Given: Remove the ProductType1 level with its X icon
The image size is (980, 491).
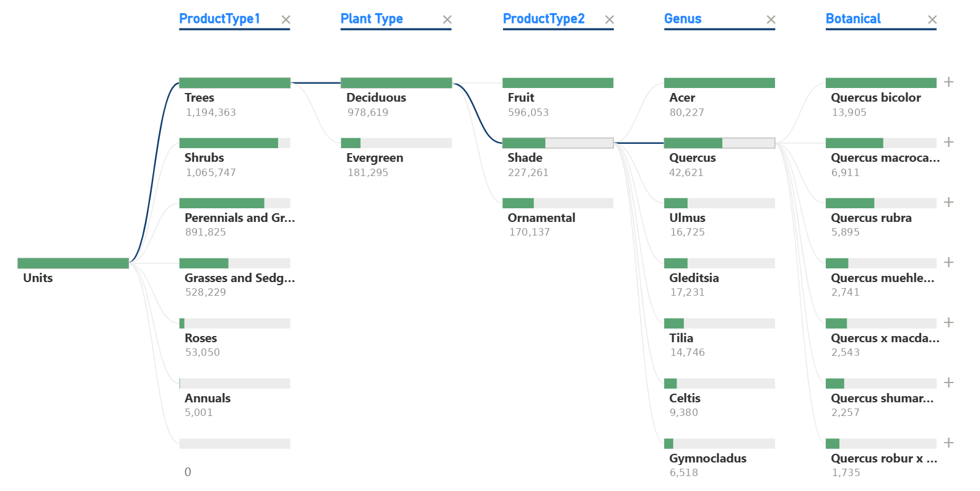Looking at the screenshot, I should pos(286,20).
